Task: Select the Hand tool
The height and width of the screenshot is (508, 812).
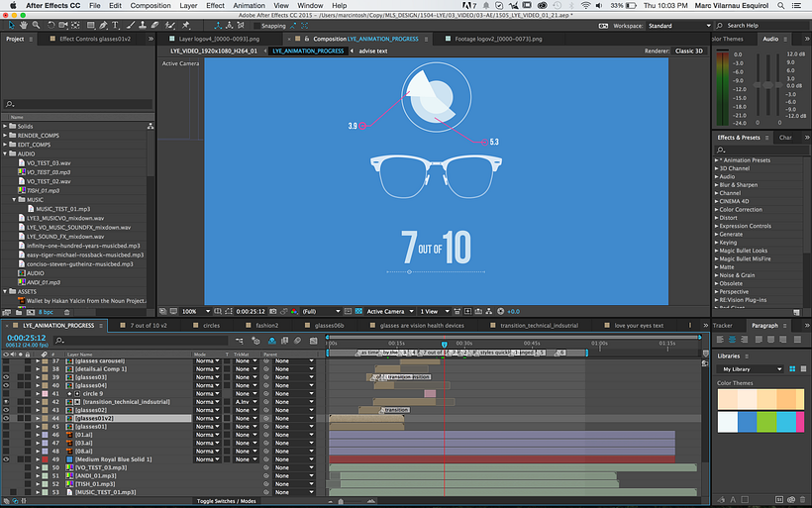Action: click(24, 26)
